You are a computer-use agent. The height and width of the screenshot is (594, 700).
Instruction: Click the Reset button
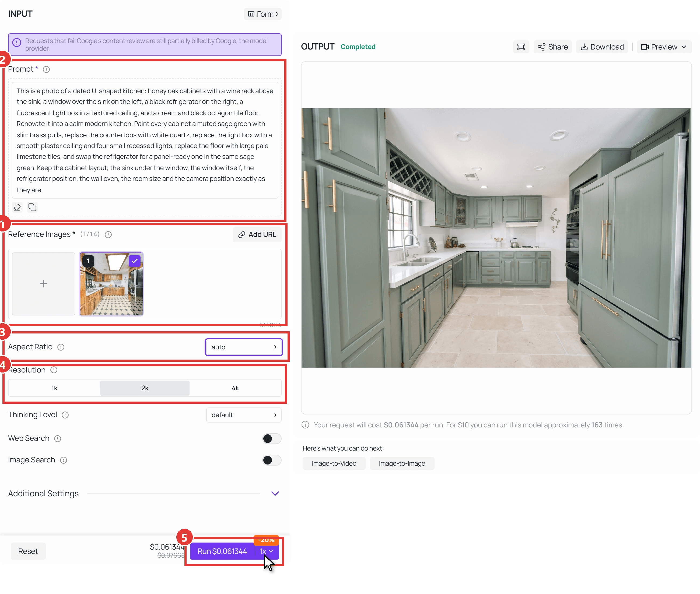(x=28, y=551)
